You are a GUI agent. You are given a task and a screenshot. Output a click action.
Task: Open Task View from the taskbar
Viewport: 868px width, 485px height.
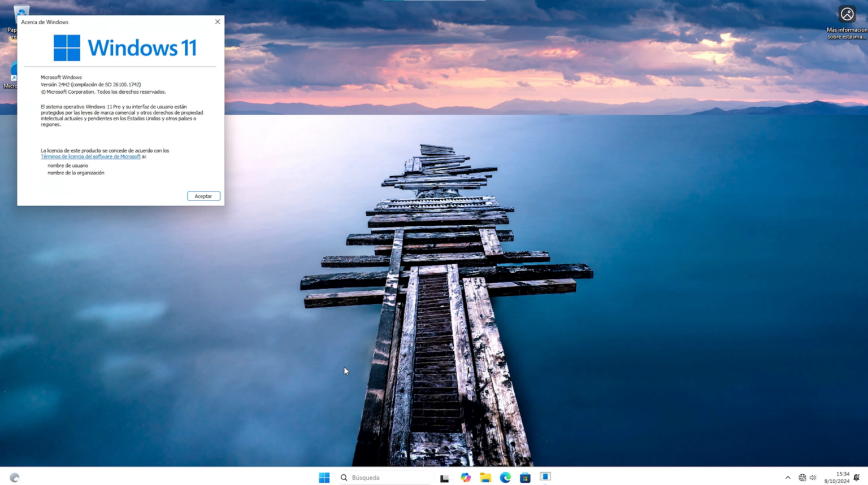tap(444, 477)
